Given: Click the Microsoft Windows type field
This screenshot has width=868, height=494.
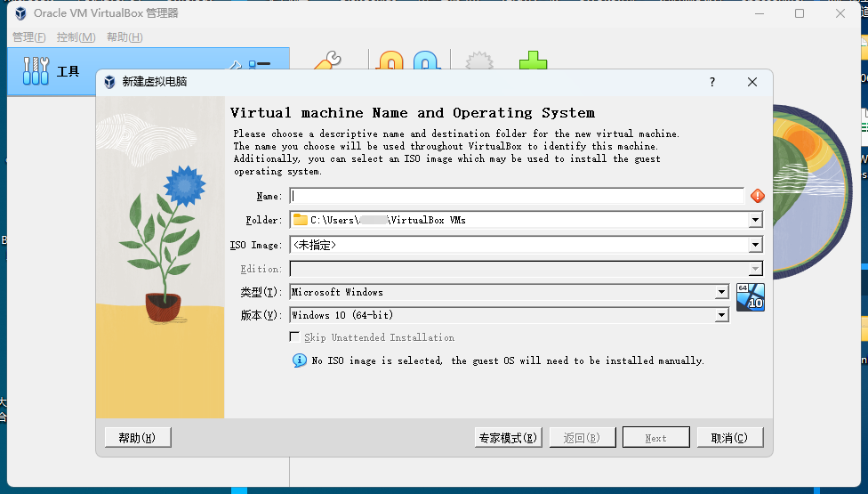Looking at the screenshot, I should click(510, 292).
